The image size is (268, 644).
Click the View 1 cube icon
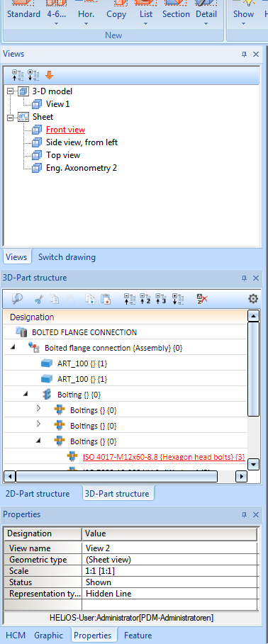[x=37, y=104]
